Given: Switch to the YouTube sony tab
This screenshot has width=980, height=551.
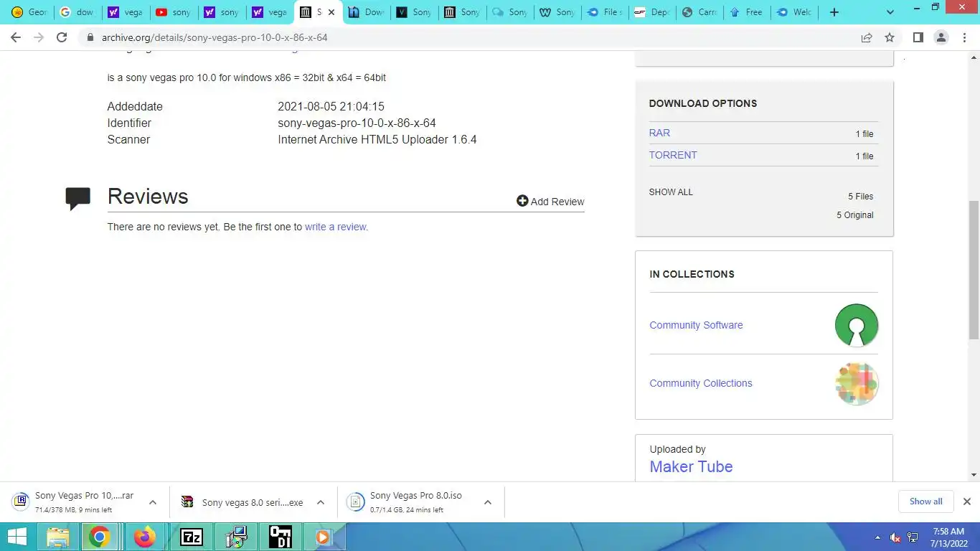Looking at the screenshot, I should 173,12.
